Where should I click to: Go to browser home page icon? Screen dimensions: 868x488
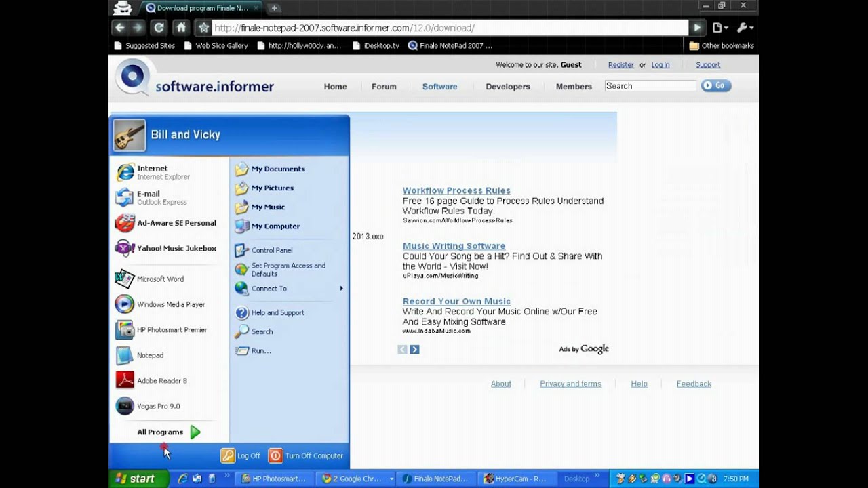click(x=181, y=28)
